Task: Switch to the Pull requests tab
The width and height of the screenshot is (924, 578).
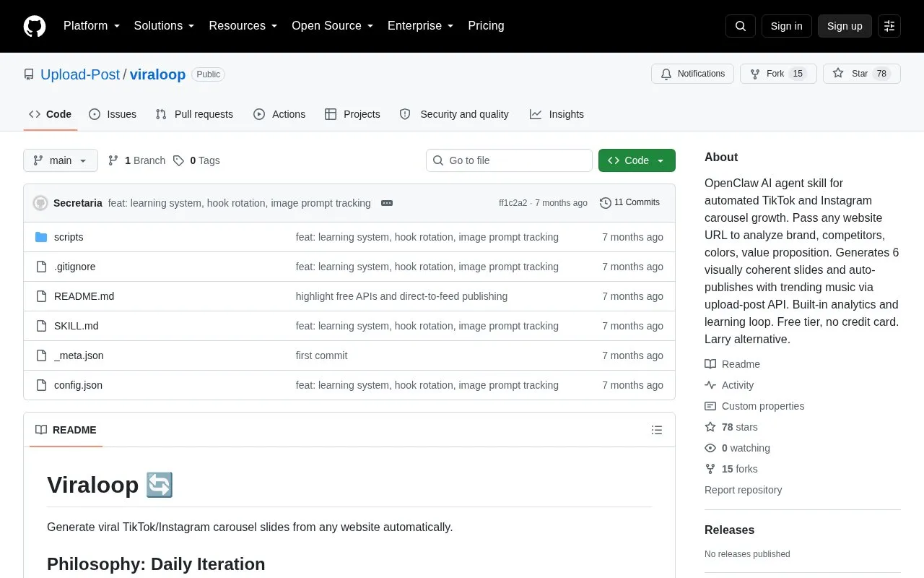Action: (194, 114)
